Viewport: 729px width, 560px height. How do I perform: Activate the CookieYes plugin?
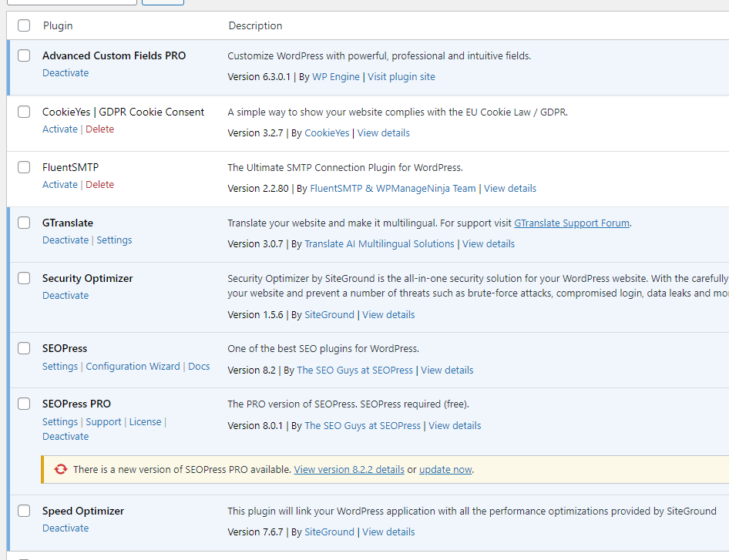click(x=60, y=129)
